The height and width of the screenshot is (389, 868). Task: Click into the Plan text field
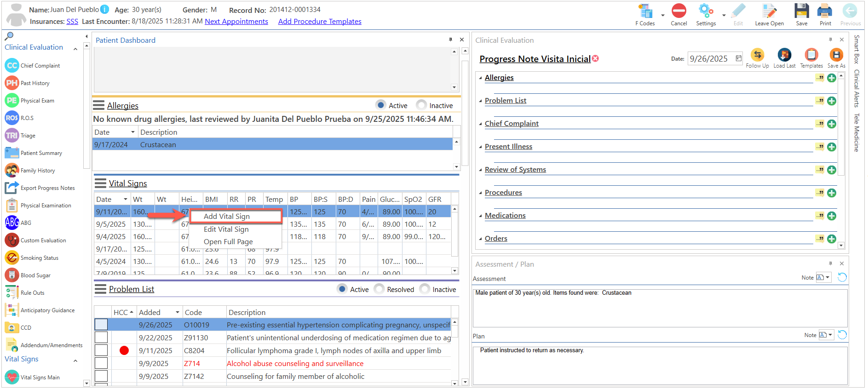pyautogui.click(x=660, y=366)
